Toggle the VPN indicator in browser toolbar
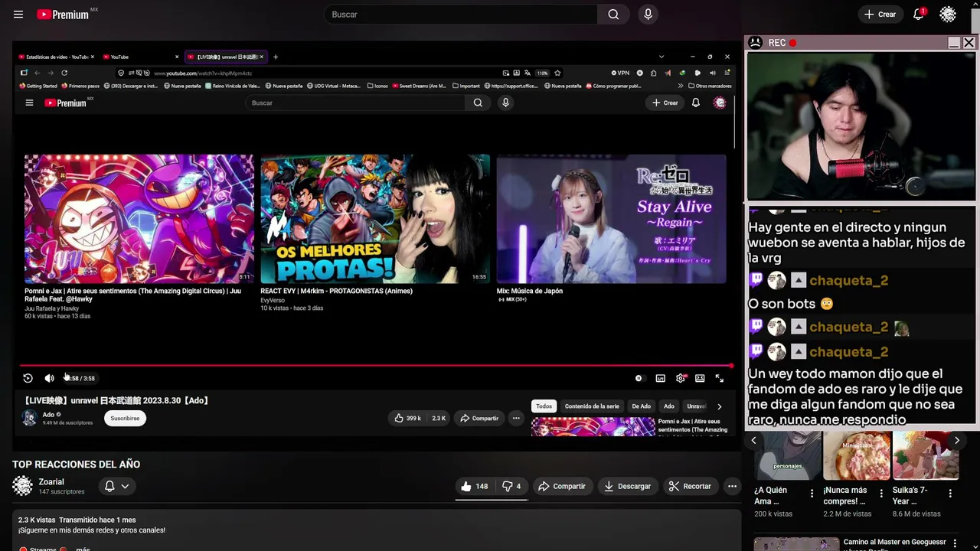The width and height of the screenshot is (980, 551). click(x=620, y=73)
